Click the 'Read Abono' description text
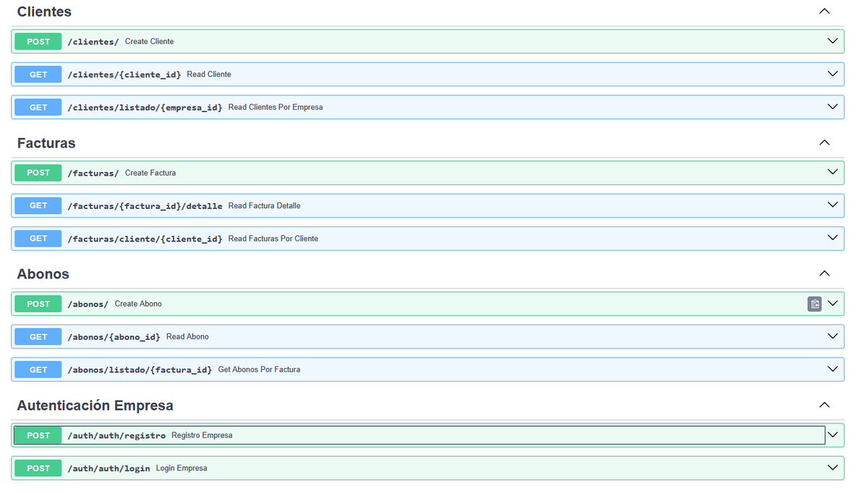Screen dimensions: 868x493 188,337
